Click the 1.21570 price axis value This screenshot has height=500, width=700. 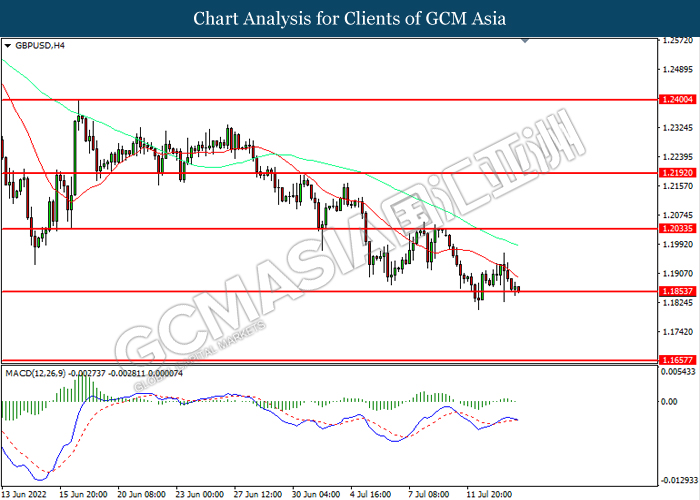point(678,186)
